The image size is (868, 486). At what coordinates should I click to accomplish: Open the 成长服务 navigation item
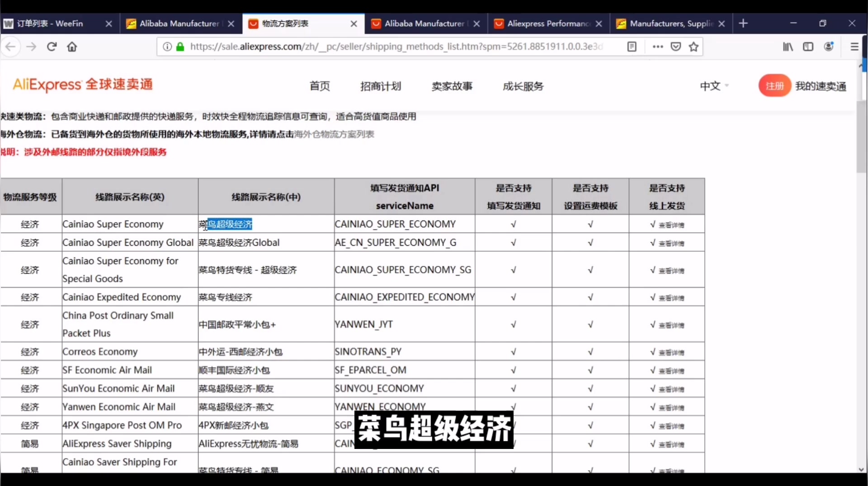523,86
